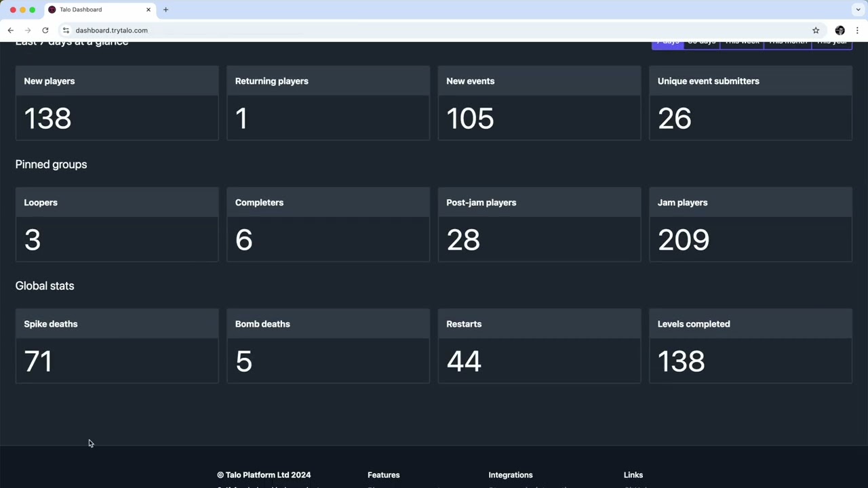Open the Chrome profile avatar
The height and width of the screenshot is (488, 868).
pyautogui.click(x=840, y=30)
